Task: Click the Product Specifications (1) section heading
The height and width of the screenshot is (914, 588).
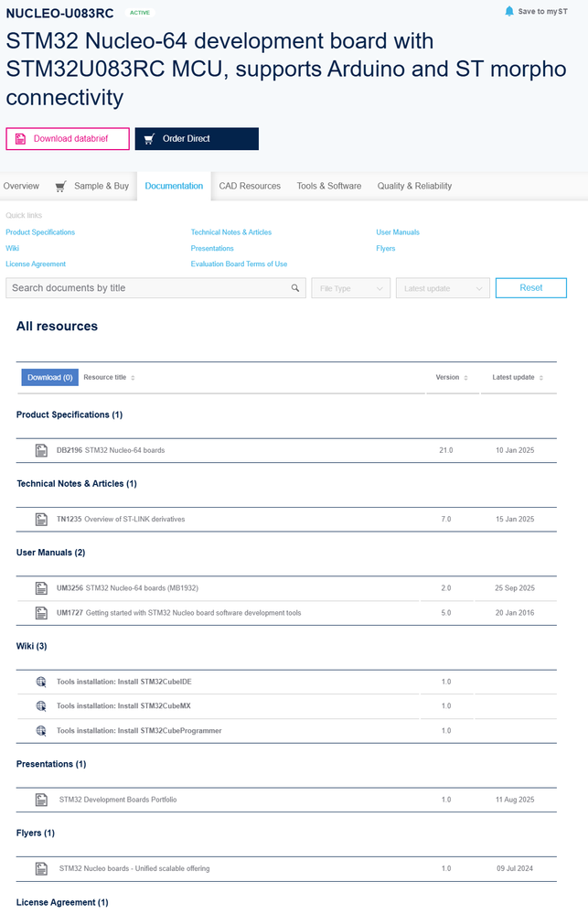Action: tap(69, 415)
